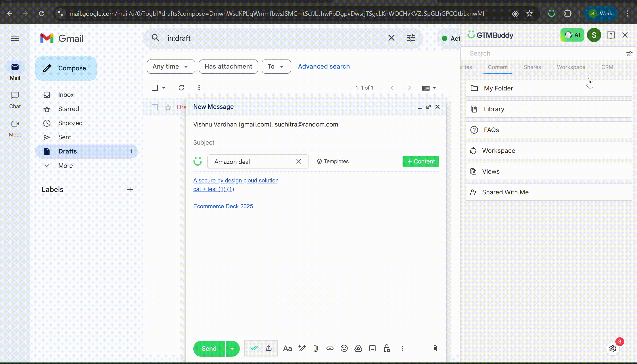
Task: Tick the select-all messages checkbox
Action: [x=155, y=88]
